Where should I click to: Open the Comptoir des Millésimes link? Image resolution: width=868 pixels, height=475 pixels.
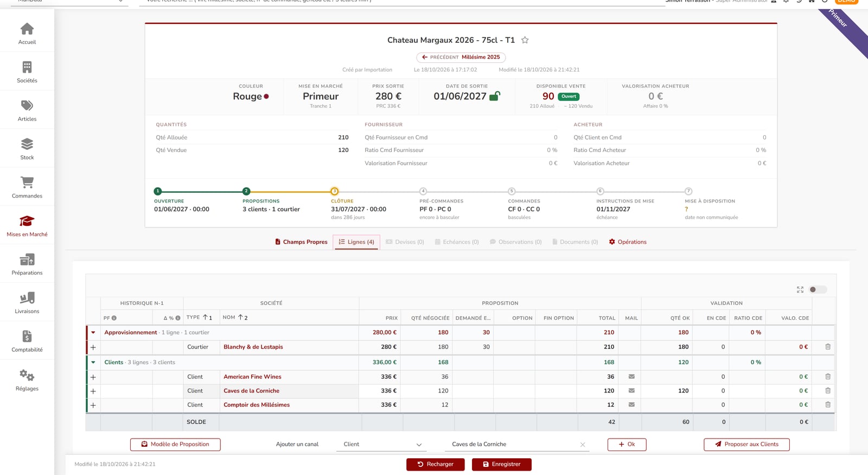[x=257, y=405]
